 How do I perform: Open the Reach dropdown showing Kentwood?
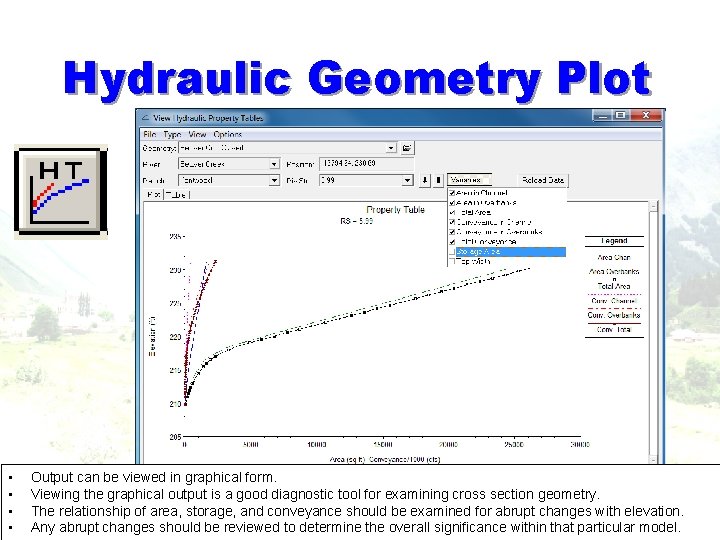(274, 180)
